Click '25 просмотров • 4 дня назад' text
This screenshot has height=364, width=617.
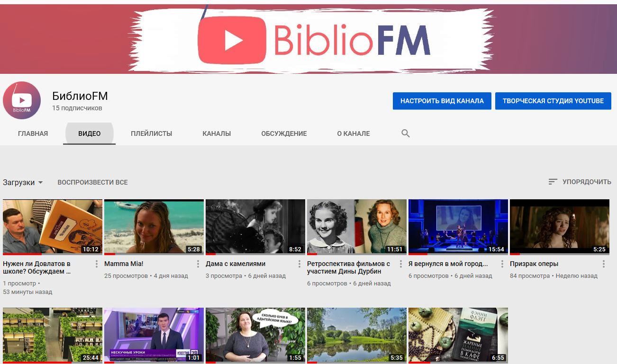(x=146, y=275)
